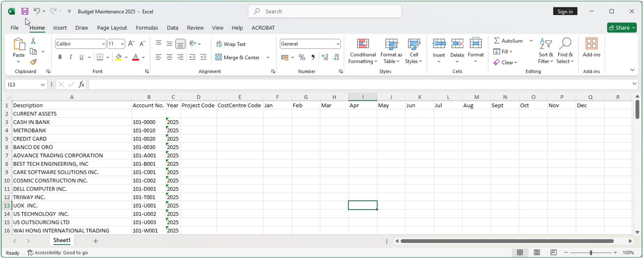This screenshot has height=260, width=644.
Task: Switch to Page Break Preview
Action: [x=554, y=253]
